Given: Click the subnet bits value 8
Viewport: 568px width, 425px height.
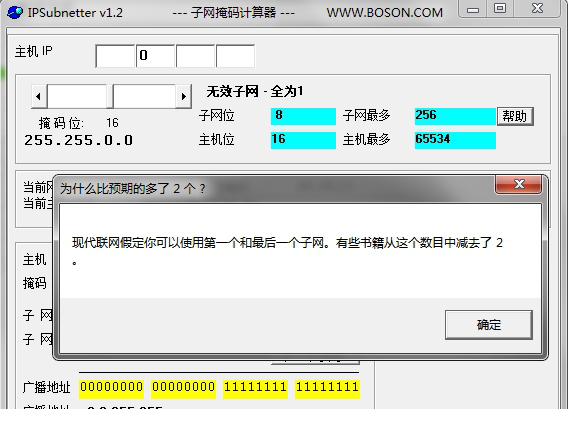Looking at the screenshot, I should 303,116.
